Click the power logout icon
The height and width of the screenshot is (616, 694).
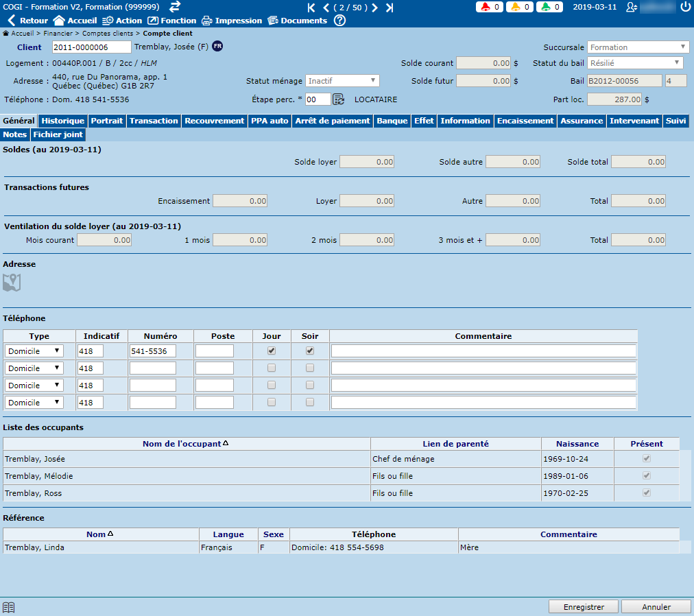[x=686, y=7]
